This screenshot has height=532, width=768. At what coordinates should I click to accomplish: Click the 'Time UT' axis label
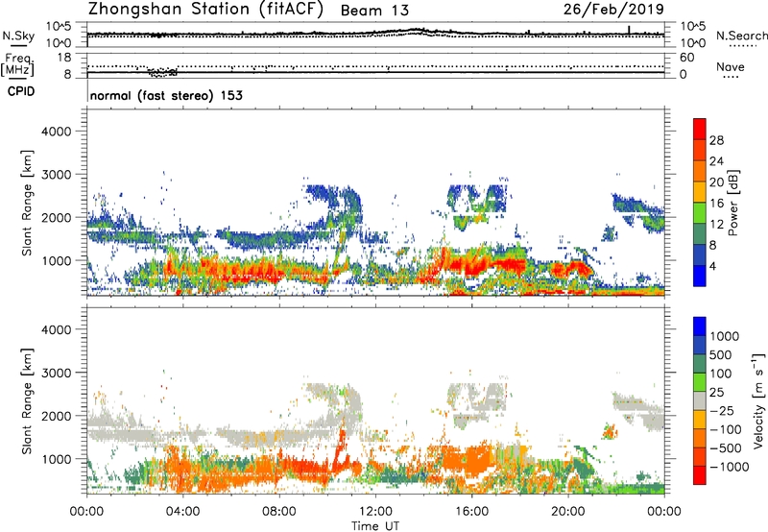[x=375, y=525]
